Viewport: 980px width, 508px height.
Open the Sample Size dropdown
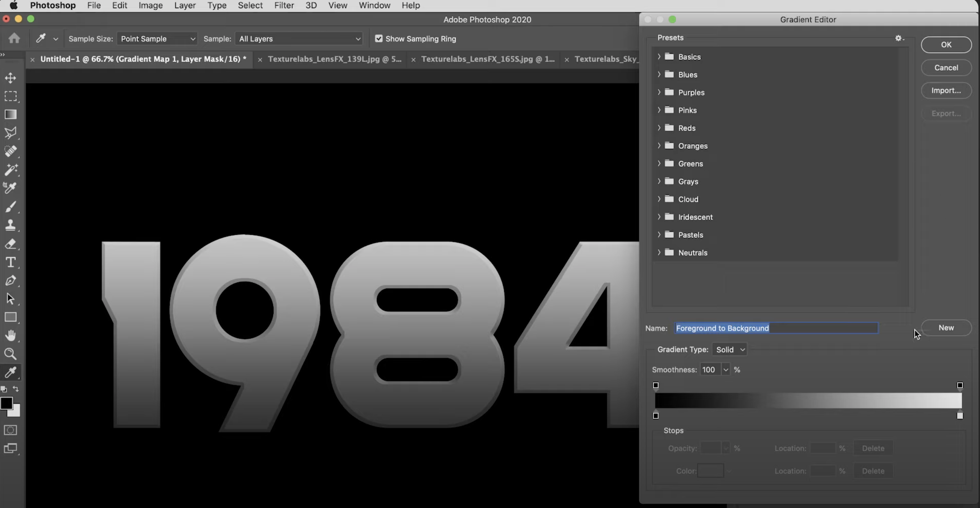[156, 38]
